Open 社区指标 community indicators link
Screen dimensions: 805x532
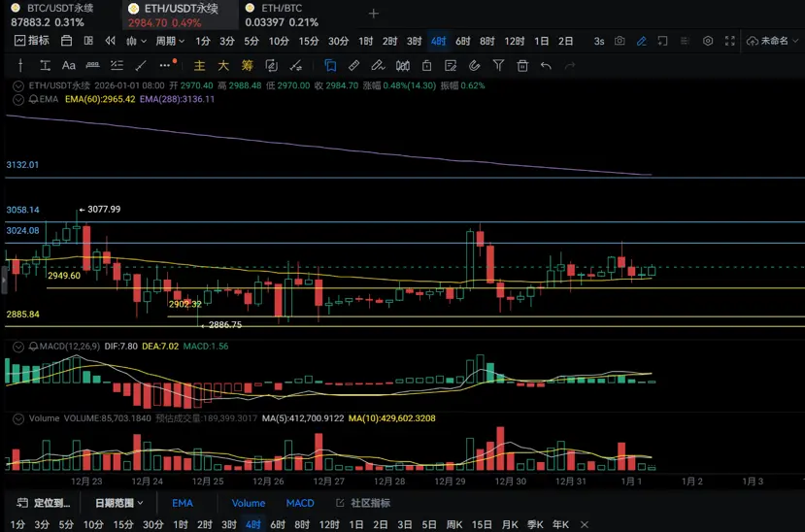[363, 503]
